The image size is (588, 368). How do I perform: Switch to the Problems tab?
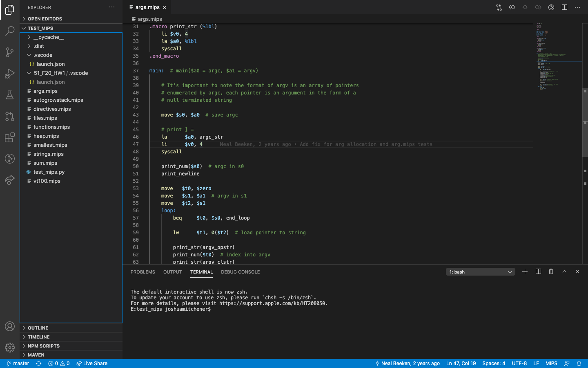pyautogui.click(x=143, y=272)
